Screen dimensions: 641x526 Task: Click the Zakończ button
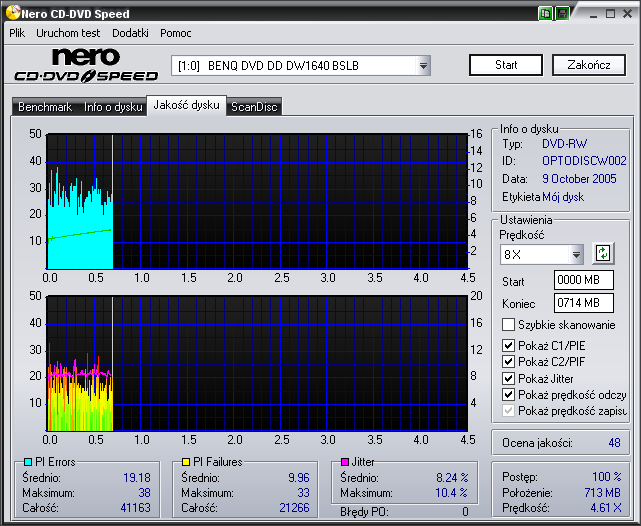click(x=589, y=65)
